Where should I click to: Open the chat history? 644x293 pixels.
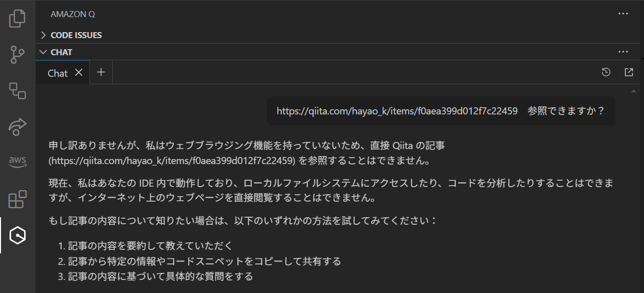(x=606, y=72)
